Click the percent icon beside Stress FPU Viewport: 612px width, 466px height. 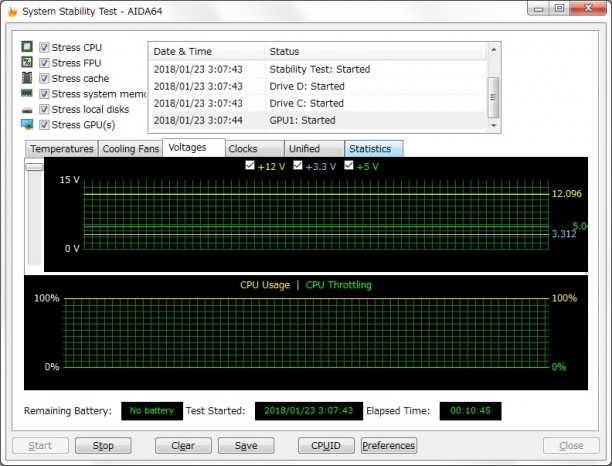27,62
